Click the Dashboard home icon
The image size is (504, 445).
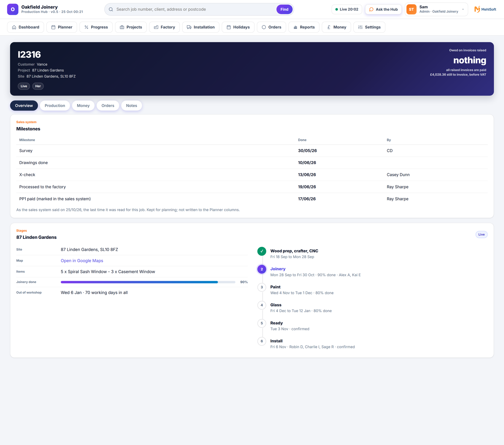[14, 27]
